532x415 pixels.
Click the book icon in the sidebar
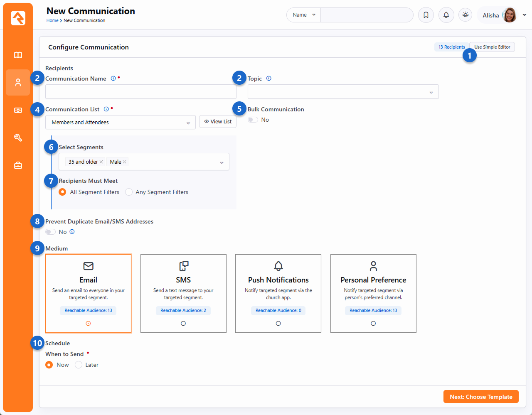(18, 55)
